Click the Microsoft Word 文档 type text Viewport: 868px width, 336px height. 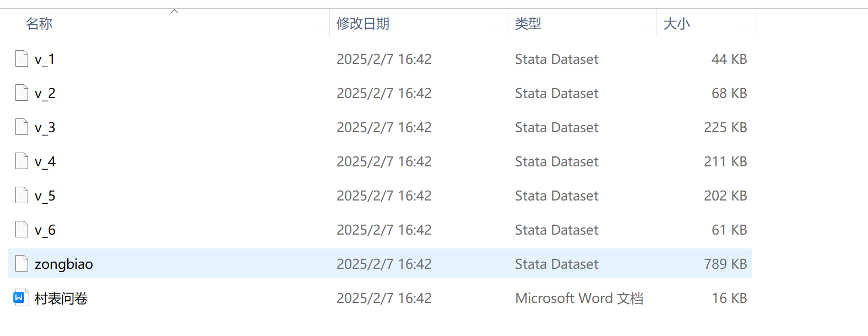[579, 299]
